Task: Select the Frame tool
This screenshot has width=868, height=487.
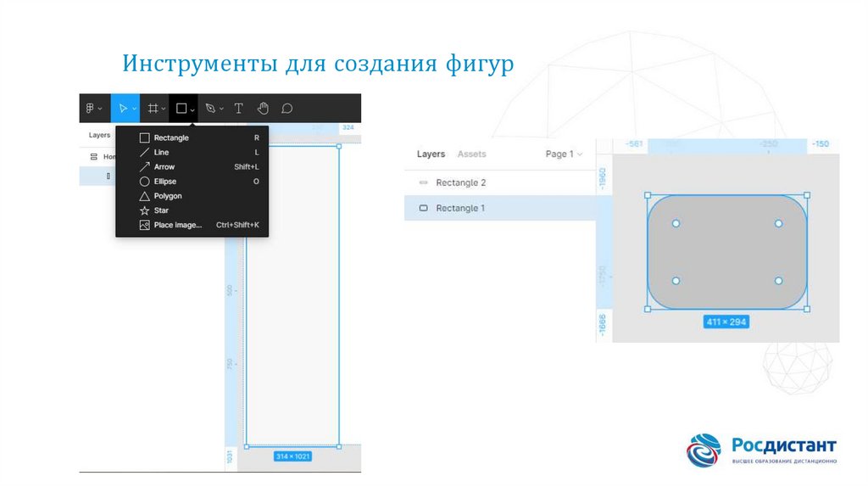Action: click(x=153, y=109)
